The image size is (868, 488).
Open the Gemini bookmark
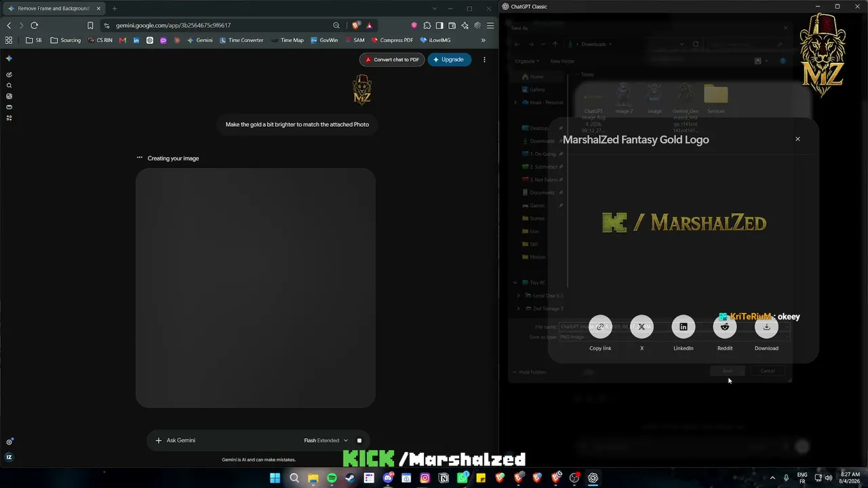200,40
